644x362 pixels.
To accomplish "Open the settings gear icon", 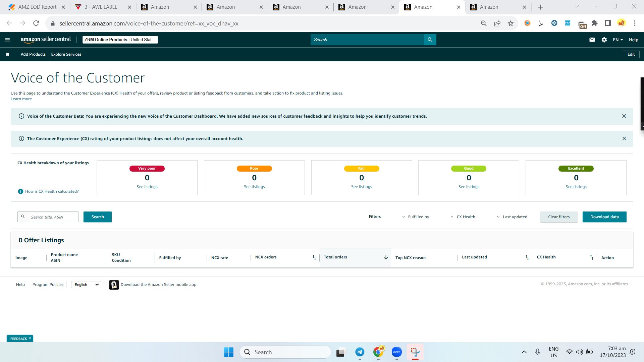I will point(604,40).
